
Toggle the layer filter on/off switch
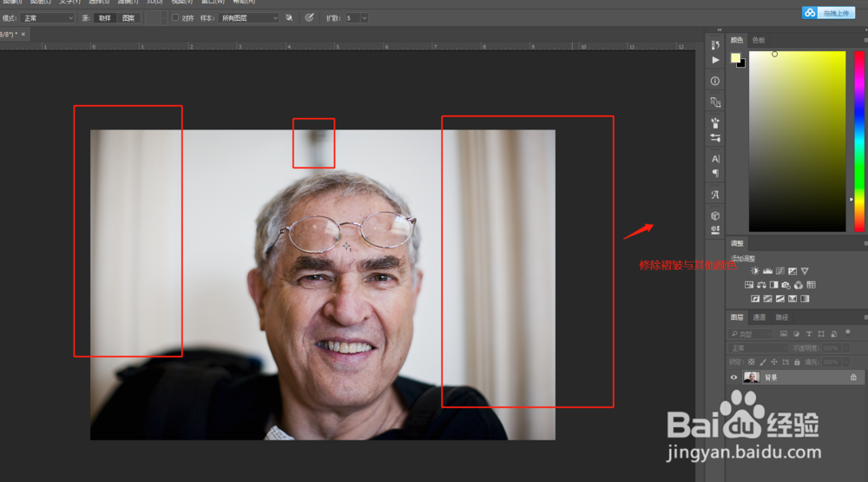coord(847,333)
